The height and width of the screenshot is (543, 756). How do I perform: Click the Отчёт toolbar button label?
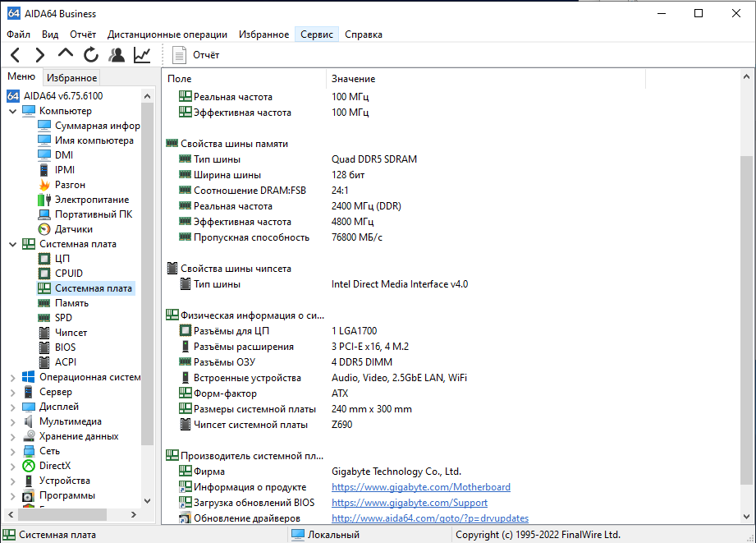point(206,55)
